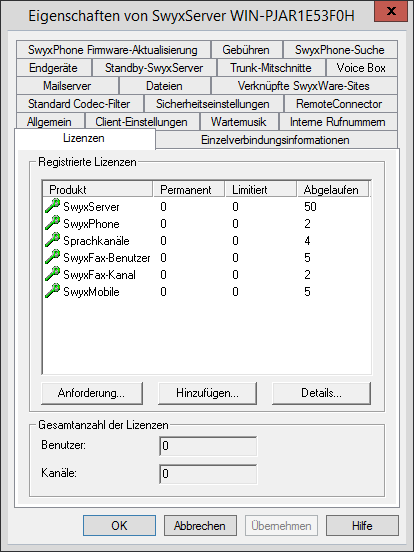Switch to the Endgeräte tab
Screen dimensions: 414x552
[x=54, y=68]
